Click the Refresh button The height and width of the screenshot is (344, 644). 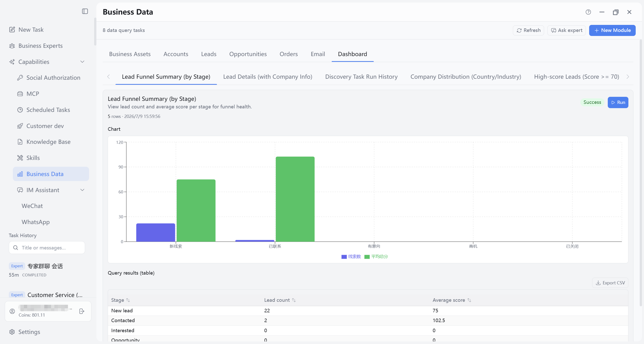point(528,30)
